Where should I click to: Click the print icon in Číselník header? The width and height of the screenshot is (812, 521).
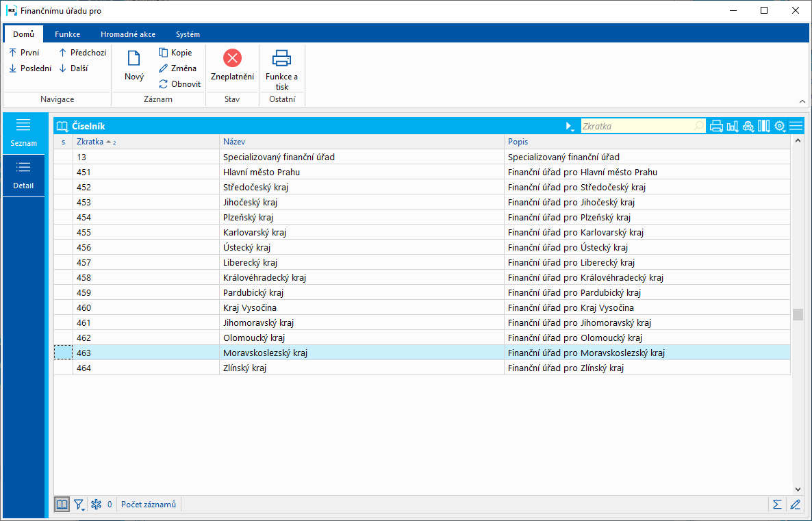[x=716, y=127]
